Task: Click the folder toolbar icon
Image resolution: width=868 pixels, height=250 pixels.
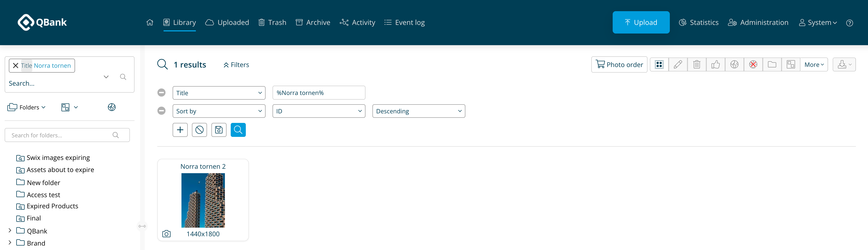Action: [x=772, y=64]
